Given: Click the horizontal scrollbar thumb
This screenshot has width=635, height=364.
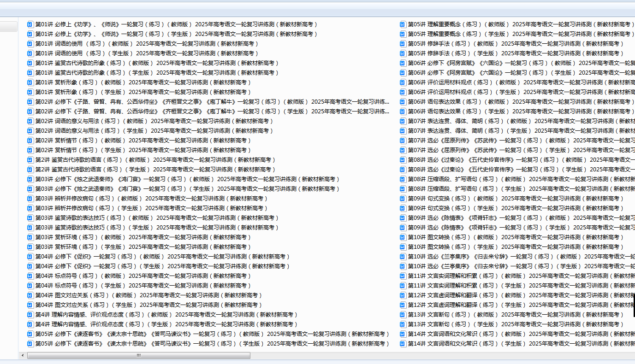Looking at the screenshot, I should point(139,355).
